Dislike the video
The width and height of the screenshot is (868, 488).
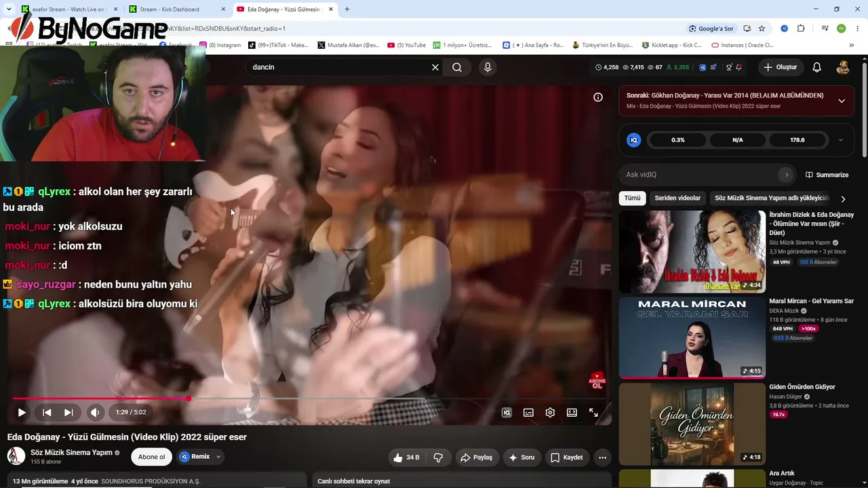pos(438,457)
